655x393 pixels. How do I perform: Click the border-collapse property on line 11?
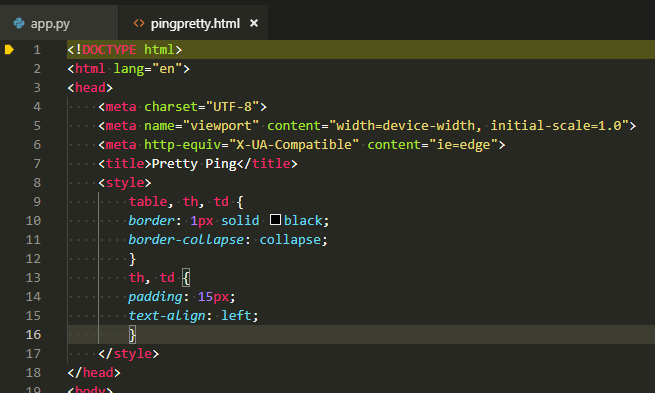coord(186,240)
